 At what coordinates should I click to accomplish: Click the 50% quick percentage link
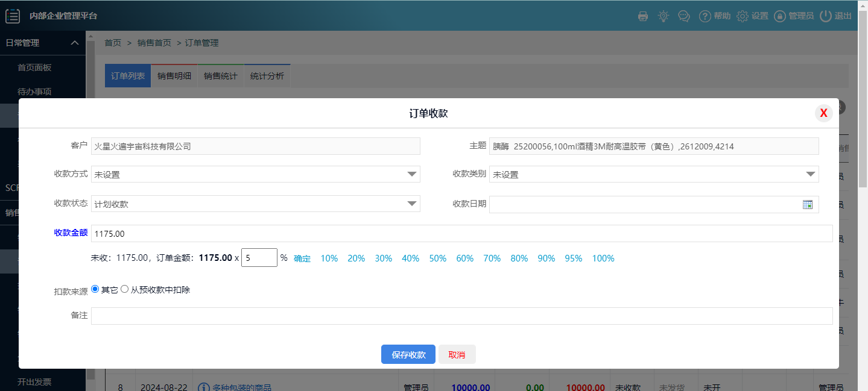click(x=438, y=258)
